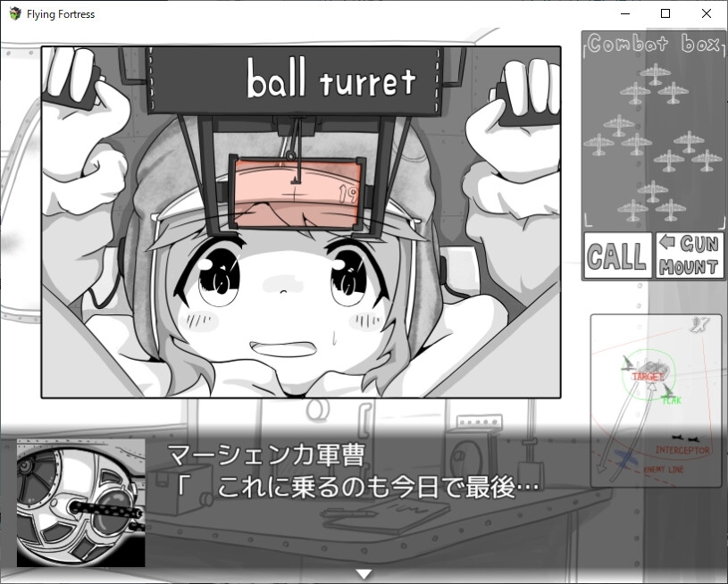This screenshot has height=584, width=728.
Task: Click the Combat box panel header
Action: tap(655, 41)
